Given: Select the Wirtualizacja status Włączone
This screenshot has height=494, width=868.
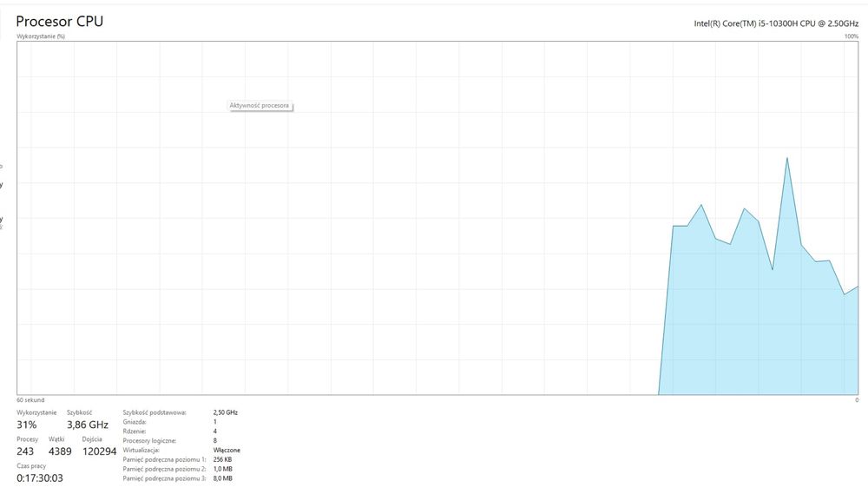Looking at the screenshot, I should [227, 451].
